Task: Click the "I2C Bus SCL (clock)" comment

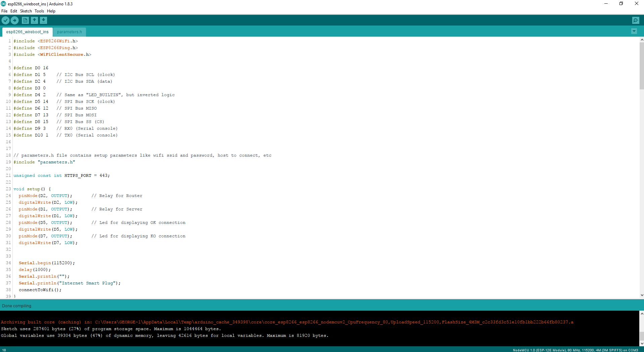Action: 86,75
